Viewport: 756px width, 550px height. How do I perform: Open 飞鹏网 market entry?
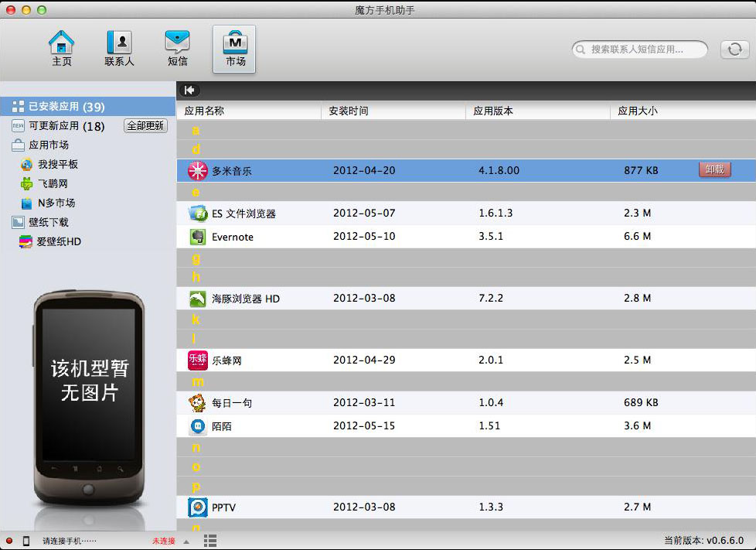(x=53, y=184)
